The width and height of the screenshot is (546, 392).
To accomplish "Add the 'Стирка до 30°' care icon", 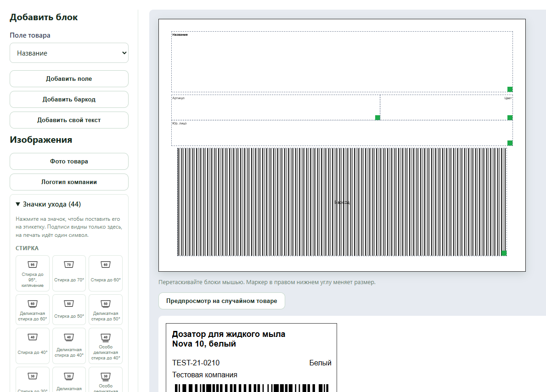I will point(33,380).
